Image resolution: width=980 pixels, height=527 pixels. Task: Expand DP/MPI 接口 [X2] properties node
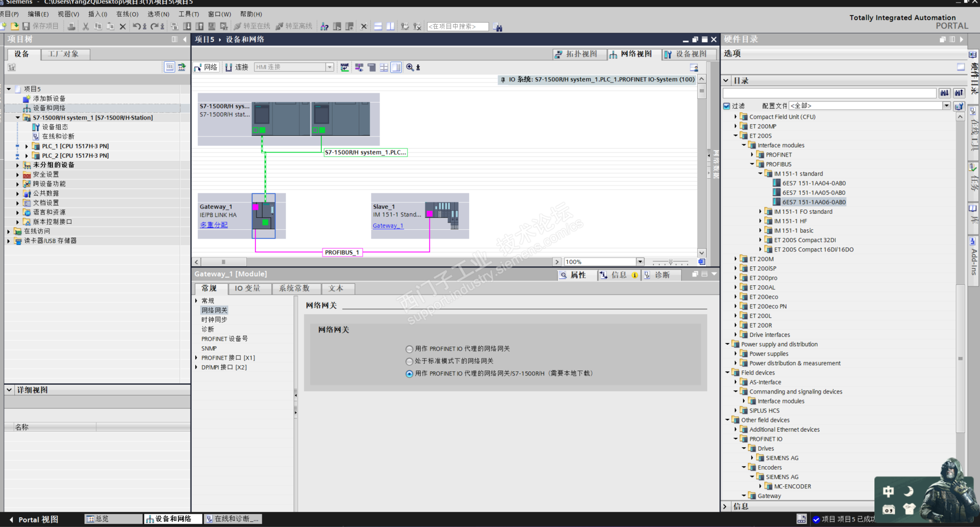(196, 367)
